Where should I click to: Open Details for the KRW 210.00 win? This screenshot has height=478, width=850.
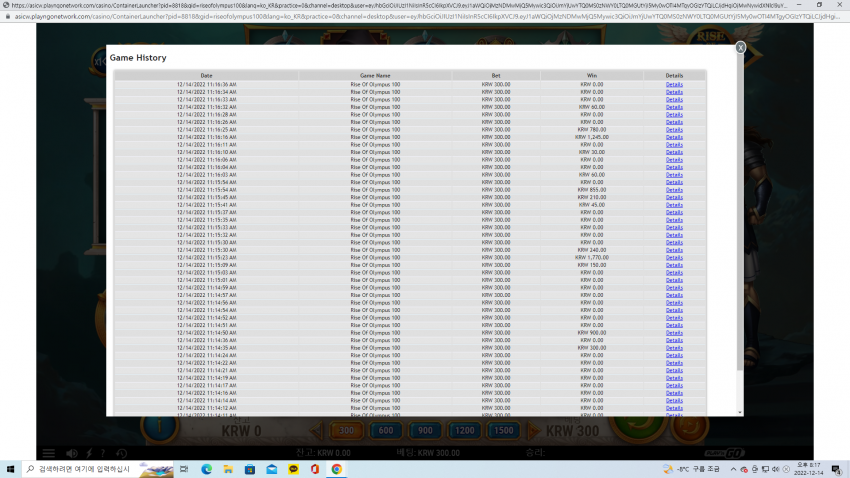pyautogui.click(x=674, y=197)
